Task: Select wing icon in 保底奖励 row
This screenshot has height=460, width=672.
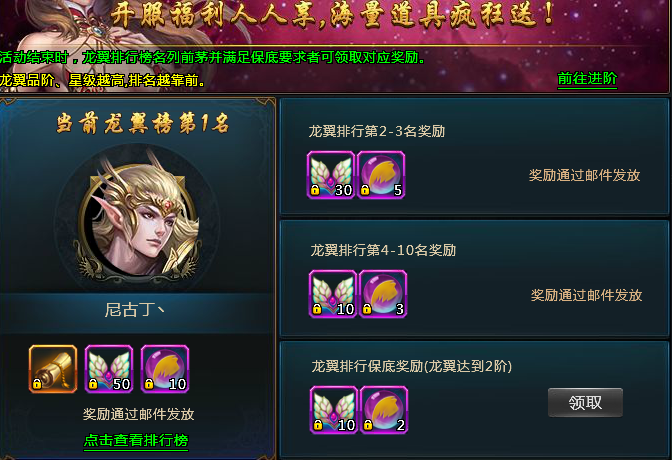Action: coord(334,410)
